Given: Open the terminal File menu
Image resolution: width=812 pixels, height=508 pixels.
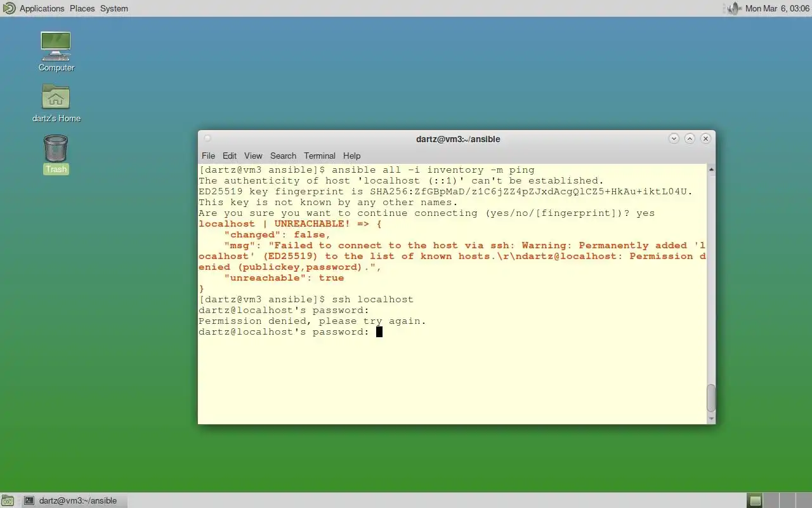Looking at the screenshot, I should click(x=208, y=156).
